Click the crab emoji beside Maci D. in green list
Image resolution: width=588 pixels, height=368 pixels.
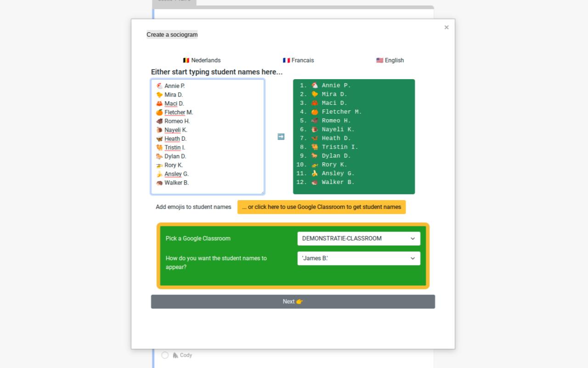coord(315,103)
